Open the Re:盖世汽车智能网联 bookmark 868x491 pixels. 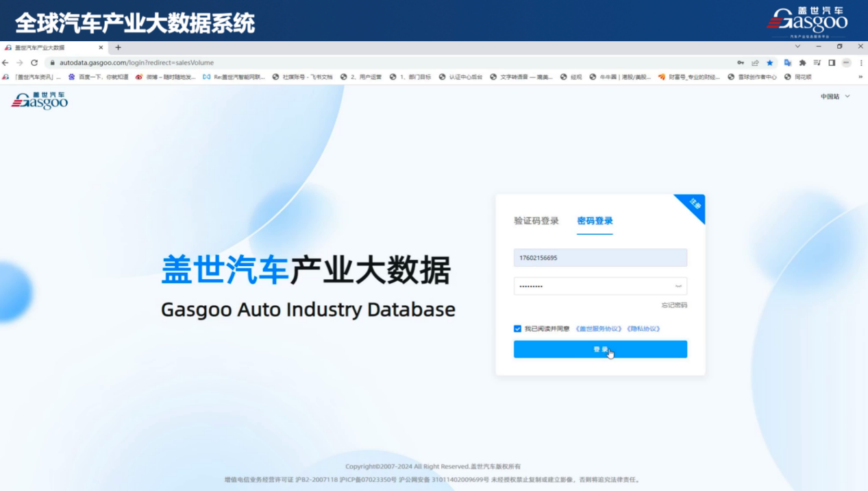pos(234,77)
